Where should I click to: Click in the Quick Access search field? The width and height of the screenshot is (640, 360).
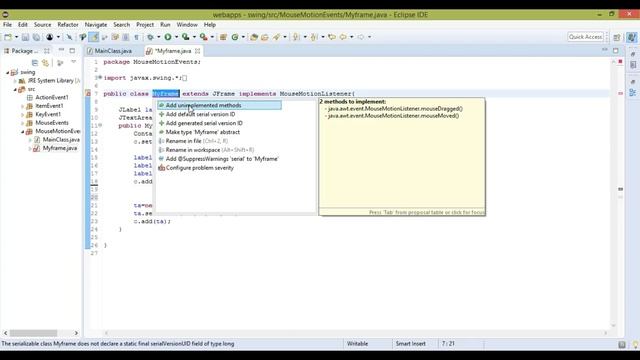point(585,37)
